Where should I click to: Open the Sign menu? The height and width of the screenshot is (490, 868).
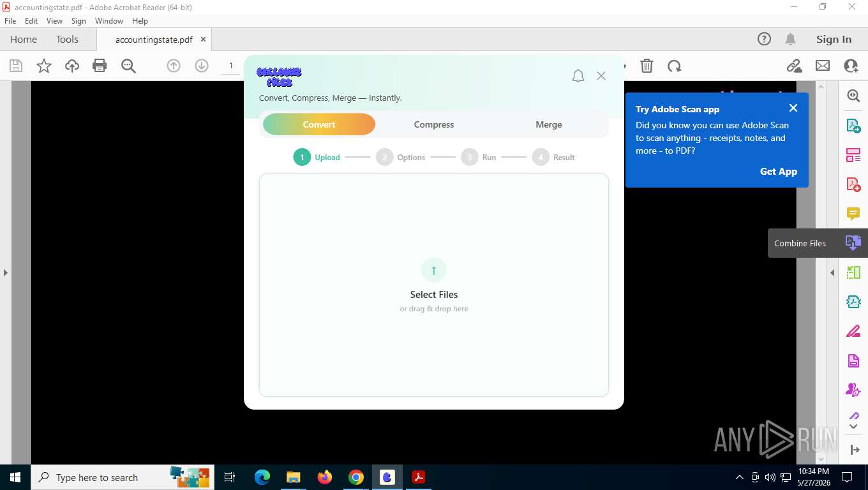point(79,21)
